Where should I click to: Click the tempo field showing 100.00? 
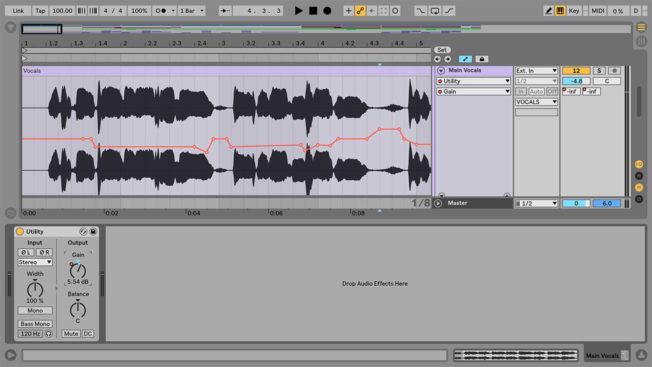62,11
